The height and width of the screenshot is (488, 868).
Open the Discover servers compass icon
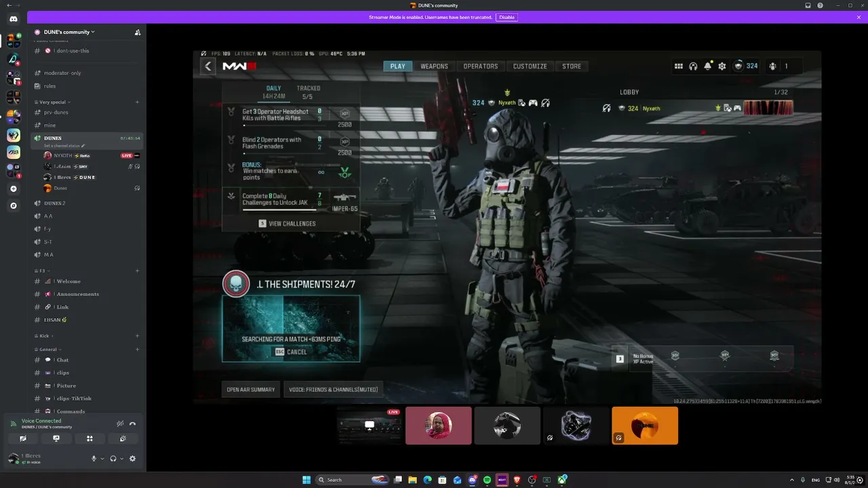[14, 205]
